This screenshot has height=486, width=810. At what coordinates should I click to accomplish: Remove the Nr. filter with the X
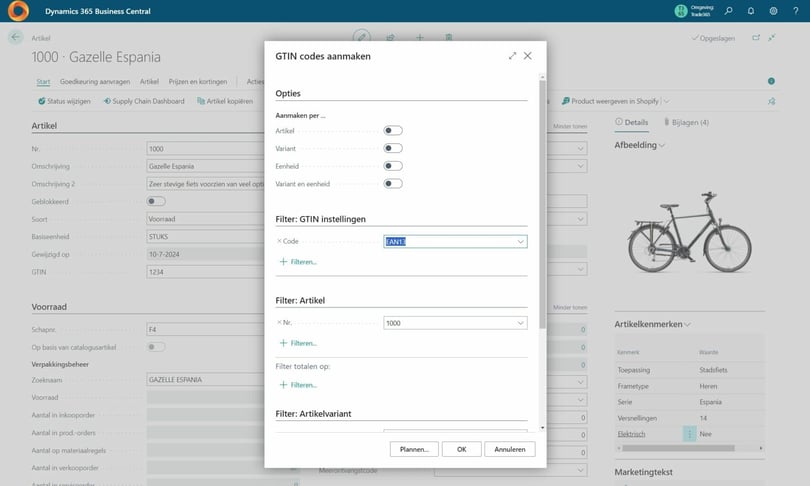pyautogui.click(x=279, y=322)
